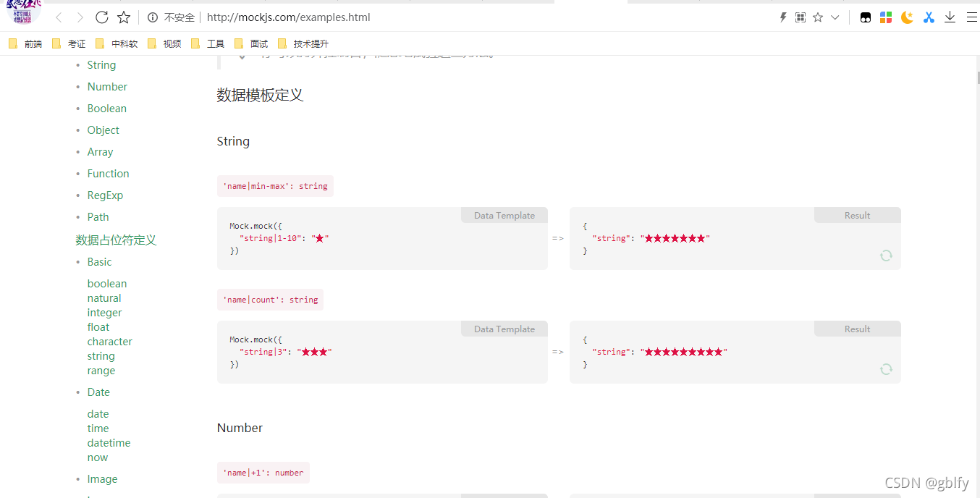Click the lightning speed mode icon

point(782,17)
